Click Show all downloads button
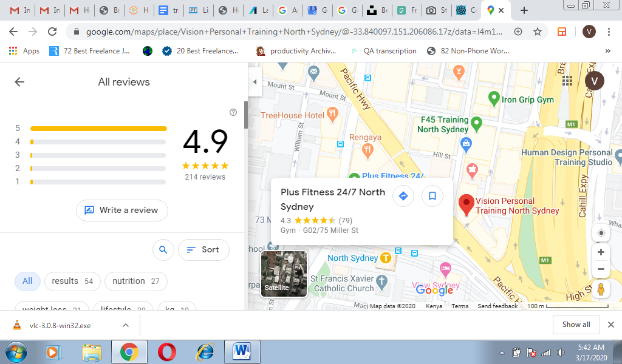 click(576, 325)
